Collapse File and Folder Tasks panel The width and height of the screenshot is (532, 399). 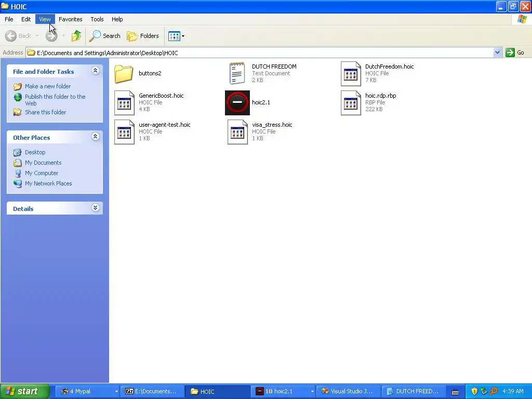(96, 71)
